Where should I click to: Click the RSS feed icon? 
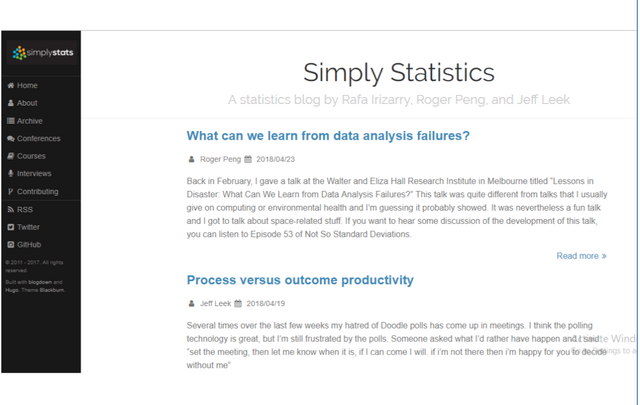coord(10,210)
